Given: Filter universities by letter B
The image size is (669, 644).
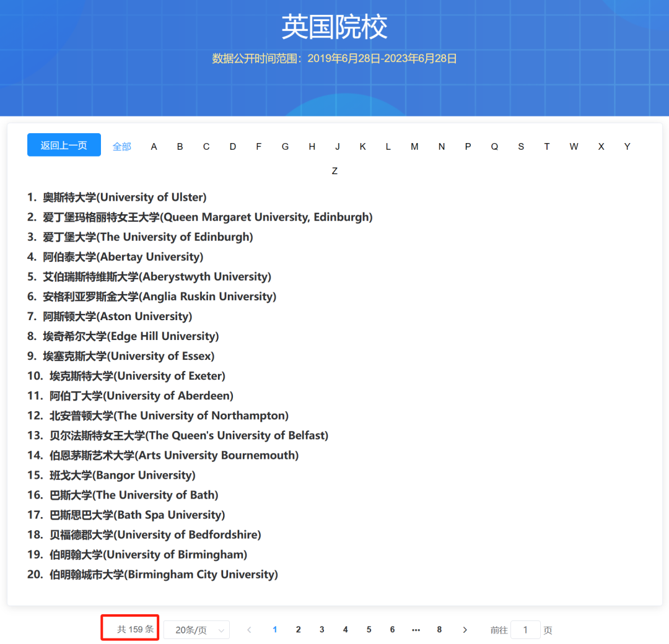Looking at the screenshot, I should 180,146.
